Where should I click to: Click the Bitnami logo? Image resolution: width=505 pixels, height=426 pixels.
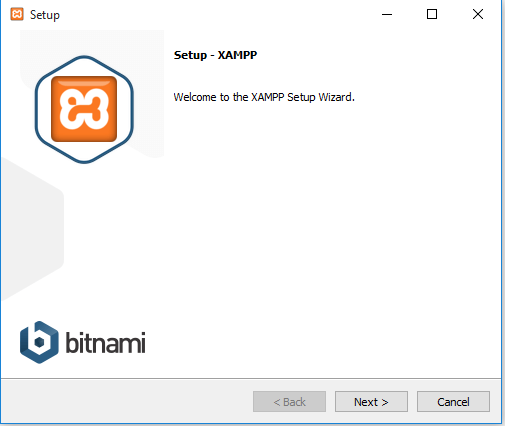[x=82, y=342]
